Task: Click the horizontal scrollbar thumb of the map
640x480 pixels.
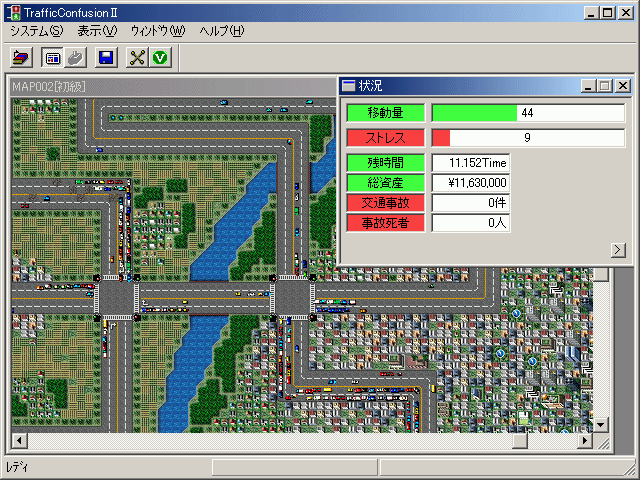Action: tap(520, 441)
